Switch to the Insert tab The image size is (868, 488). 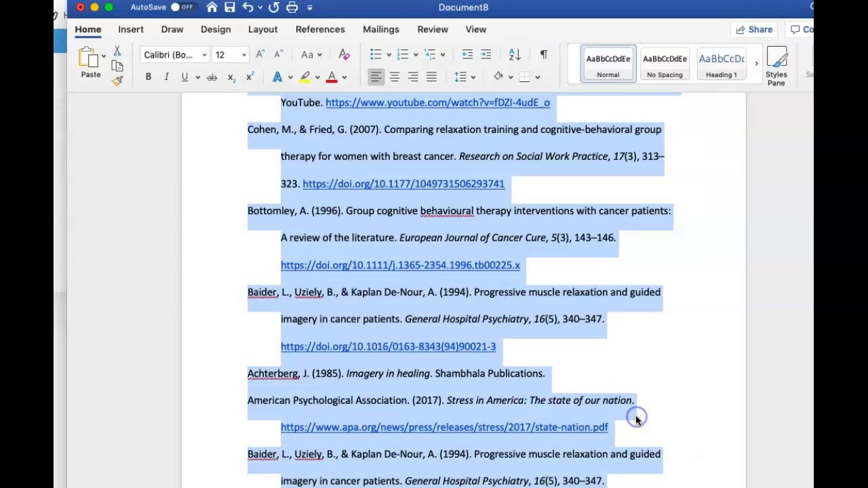point(131,29)
